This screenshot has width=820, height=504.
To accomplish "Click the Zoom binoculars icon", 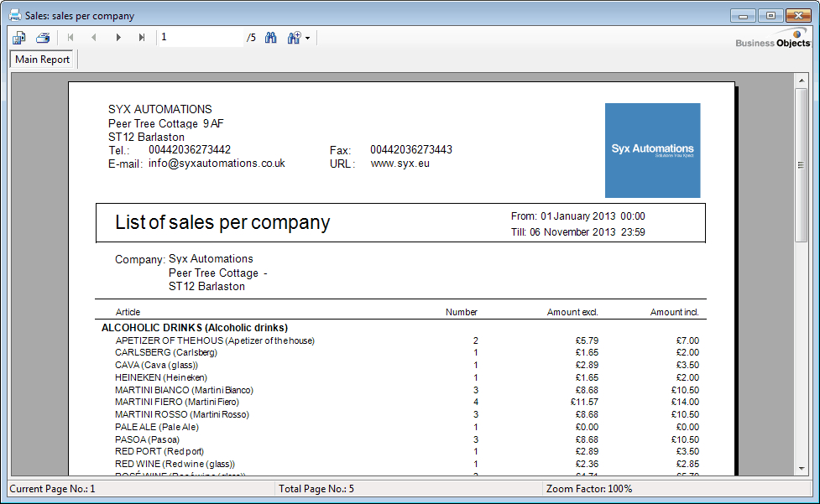I will 294,38.
